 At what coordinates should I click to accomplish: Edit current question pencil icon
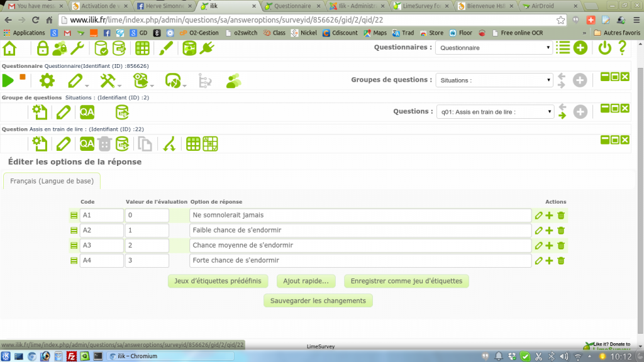[x=64, y=144]
